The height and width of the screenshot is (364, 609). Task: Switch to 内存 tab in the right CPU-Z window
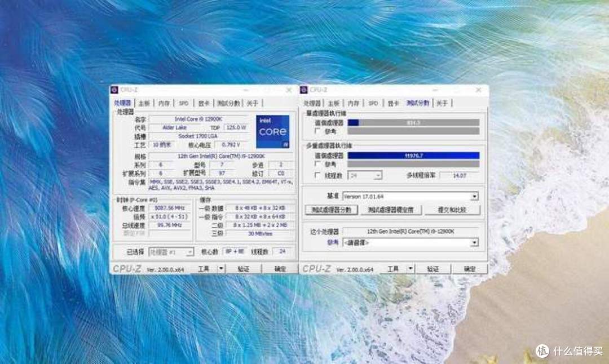coord(354,103)
